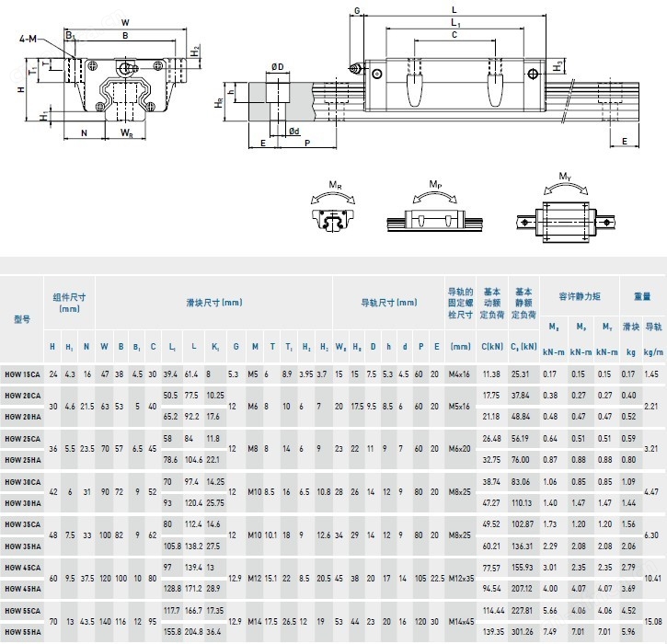Click the M4x16 bolt size cell

pos(460,374)
